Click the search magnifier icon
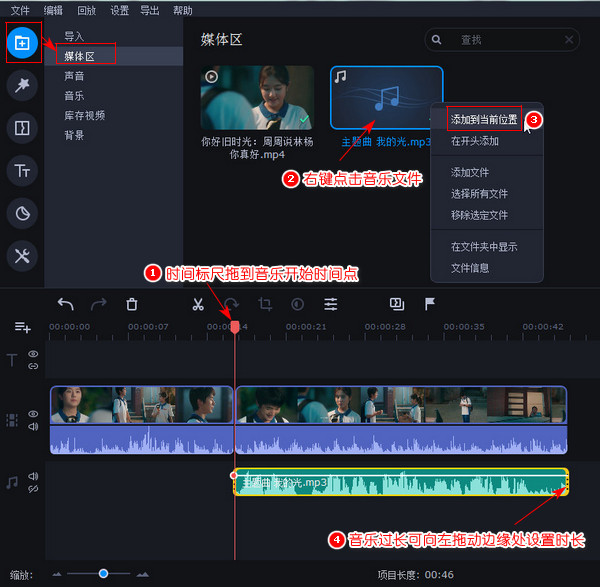This screenshot has height=587, width=600. 436,39
